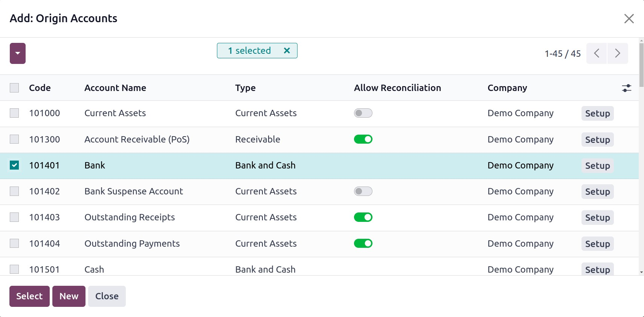Clear selection with the X icon

(287, 50)
